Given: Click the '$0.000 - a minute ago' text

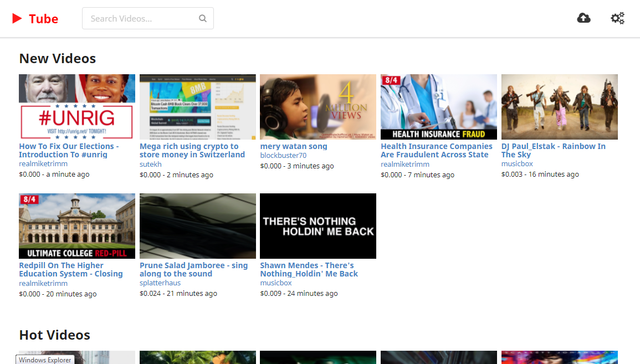Looking at the screenshot, I should click(x=54, y=174).
